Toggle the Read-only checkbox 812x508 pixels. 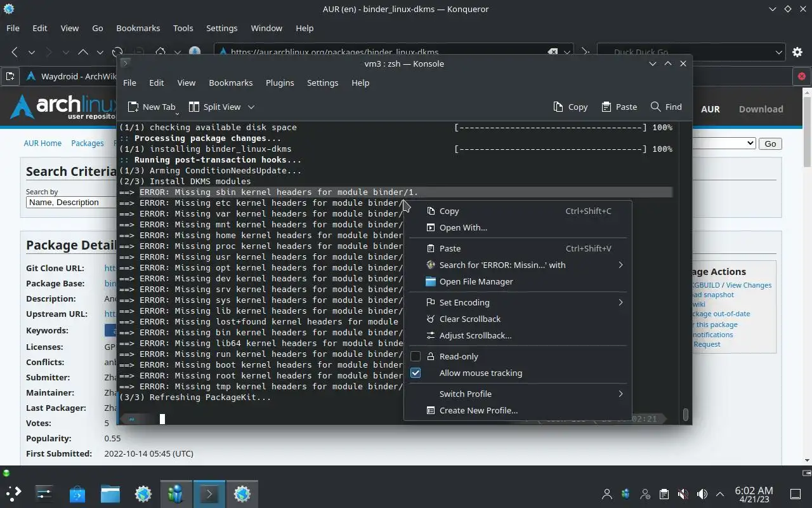click(x=416, y=356)
